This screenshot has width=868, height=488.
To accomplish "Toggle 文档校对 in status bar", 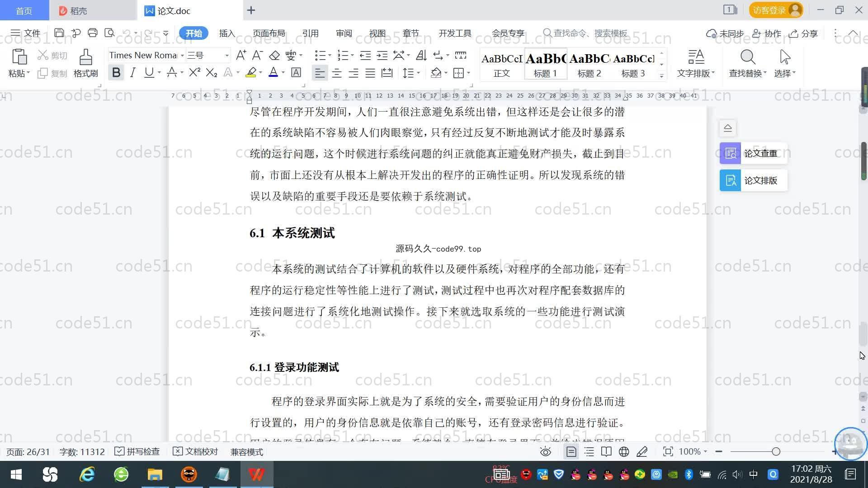I will coord(195,451).
